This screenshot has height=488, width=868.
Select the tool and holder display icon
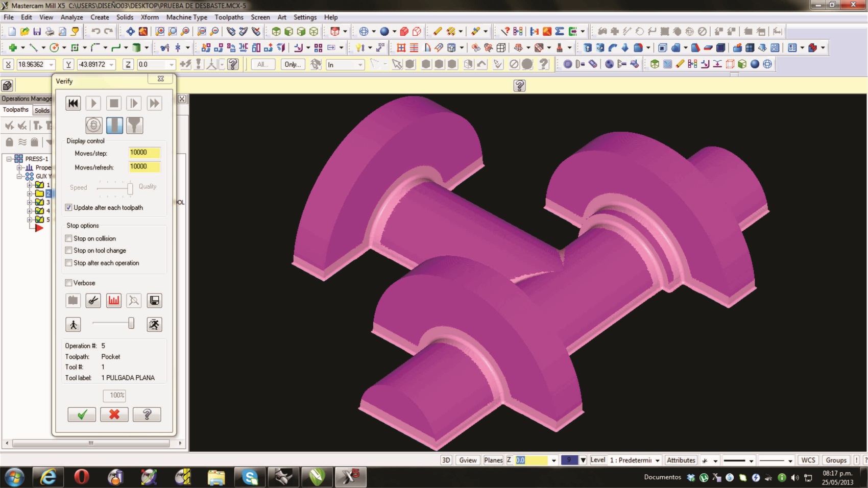[x=135, y=125]
